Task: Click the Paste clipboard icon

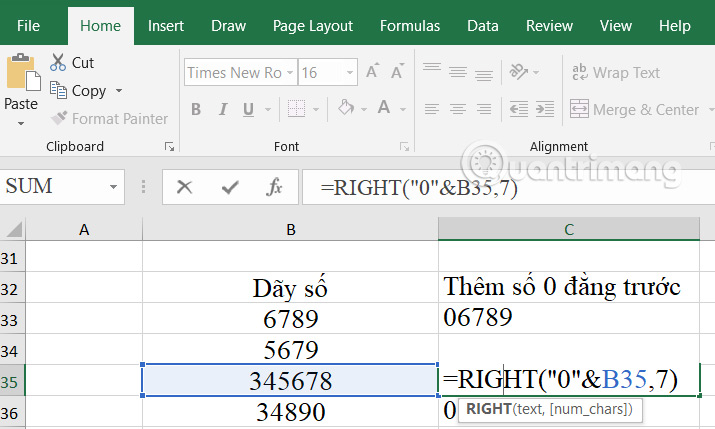Action: click(x=21, y=73)
